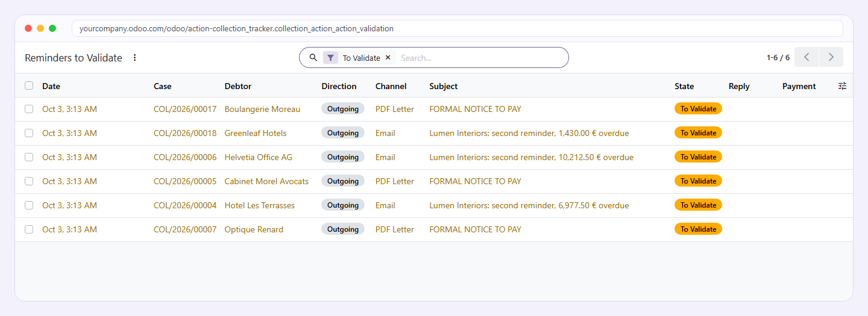Select the Boulangerie Moreau row checkbox
The width and height of the screenshot is (868, 316).
29,109
